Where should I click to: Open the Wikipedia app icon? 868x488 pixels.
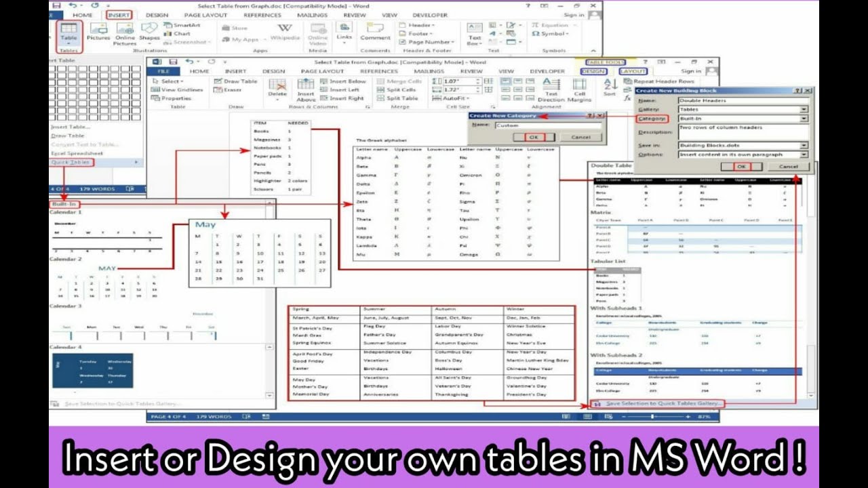tap(285, 33)
